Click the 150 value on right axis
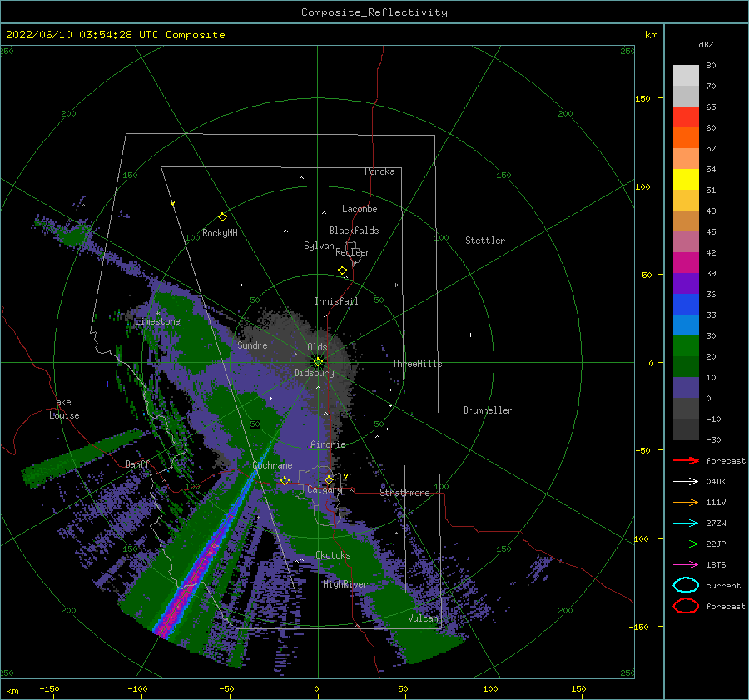Viewport: 749px width, 700px height. (642, 98)
